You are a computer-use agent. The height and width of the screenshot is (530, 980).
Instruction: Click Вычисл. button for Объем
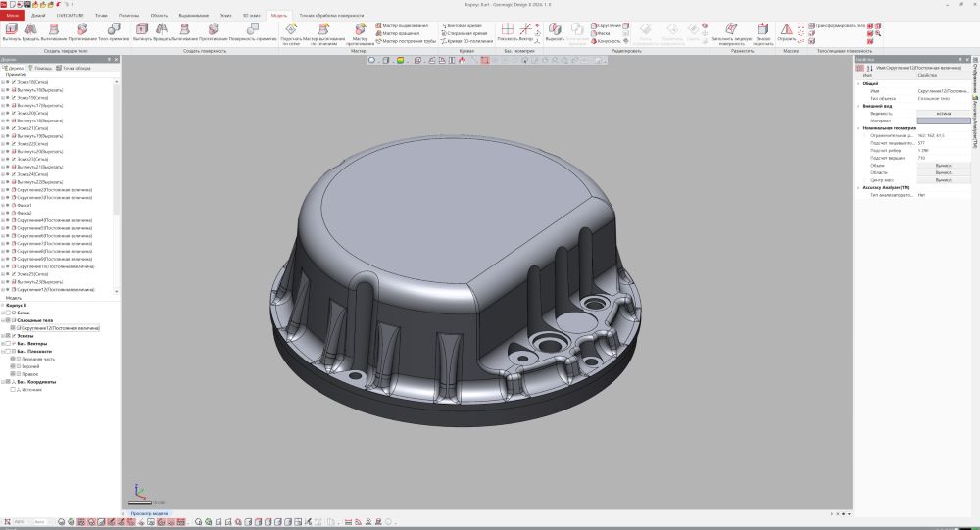(943, 166)
